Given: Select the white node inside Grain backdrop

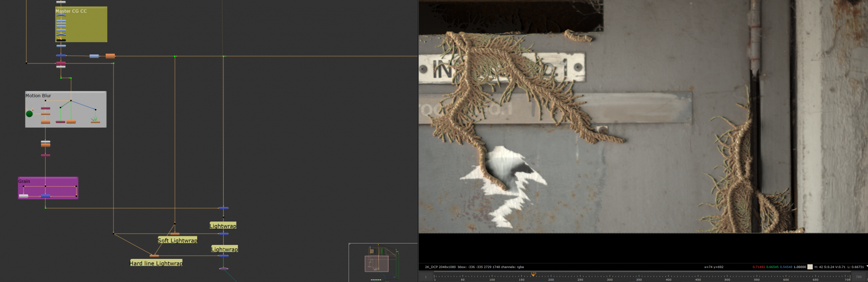Looking at the screenshot, I should (x=24, y=196).
